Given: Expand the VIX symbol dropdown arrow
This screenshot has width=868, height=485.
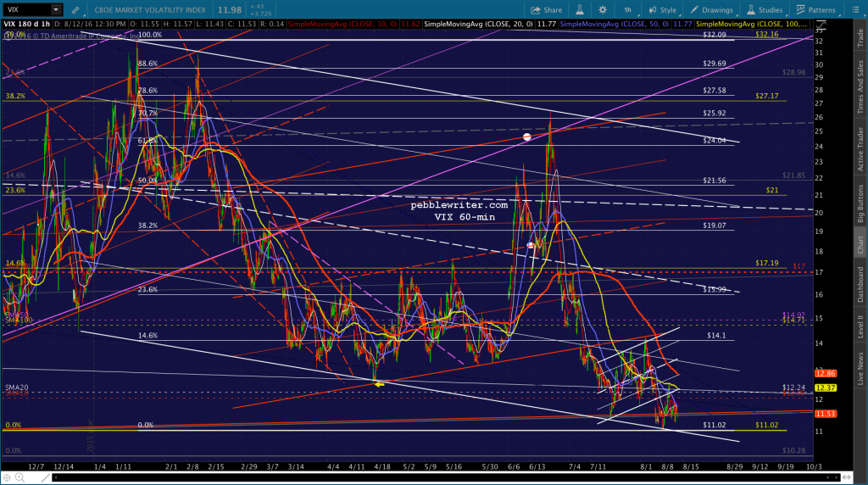Looking at the screenshot, I should point(56,10).
